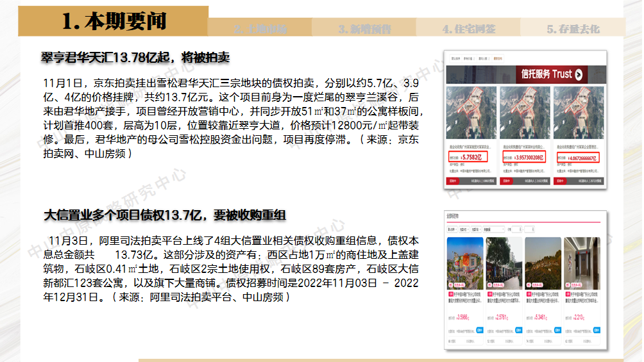Click the 4.0672666667亿 price box
This screenshot has height=362, width=644.
pos(578,157)
